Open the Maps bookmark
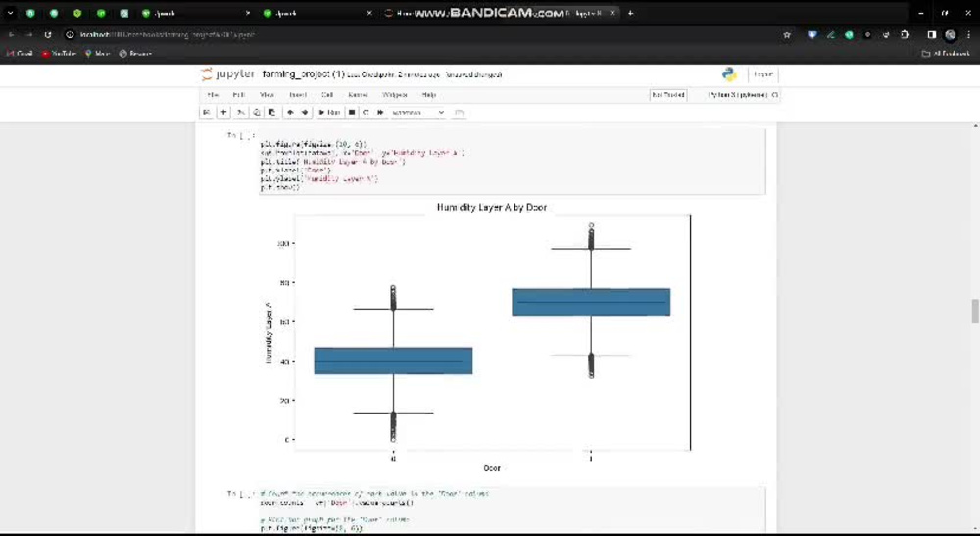 click(97, 54)
